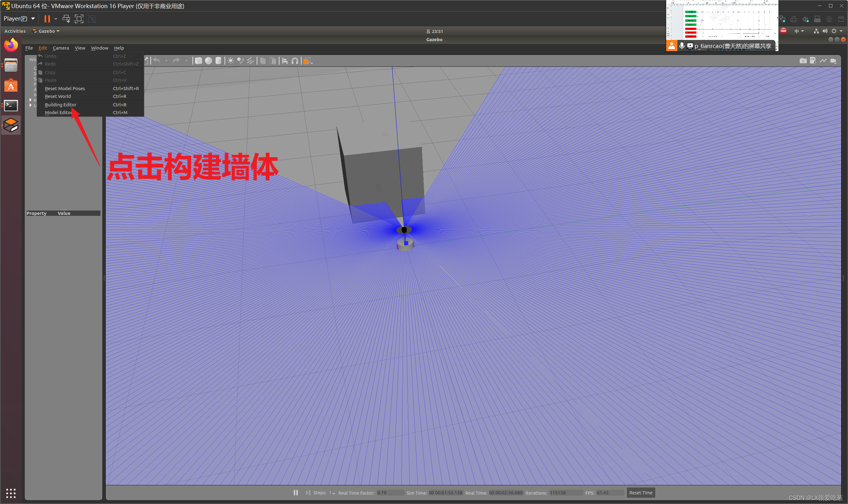Viewport: 848px width, 504px height.
Task: Open the Steps value dropdown
Action: click(x=332, y=493)
